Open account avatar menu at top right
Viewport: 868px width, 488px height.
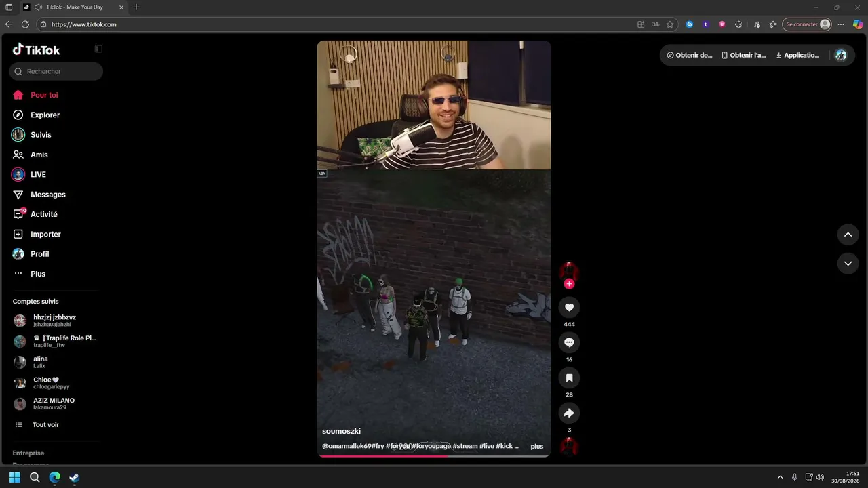pyautogui.click(x=841, y=56)
